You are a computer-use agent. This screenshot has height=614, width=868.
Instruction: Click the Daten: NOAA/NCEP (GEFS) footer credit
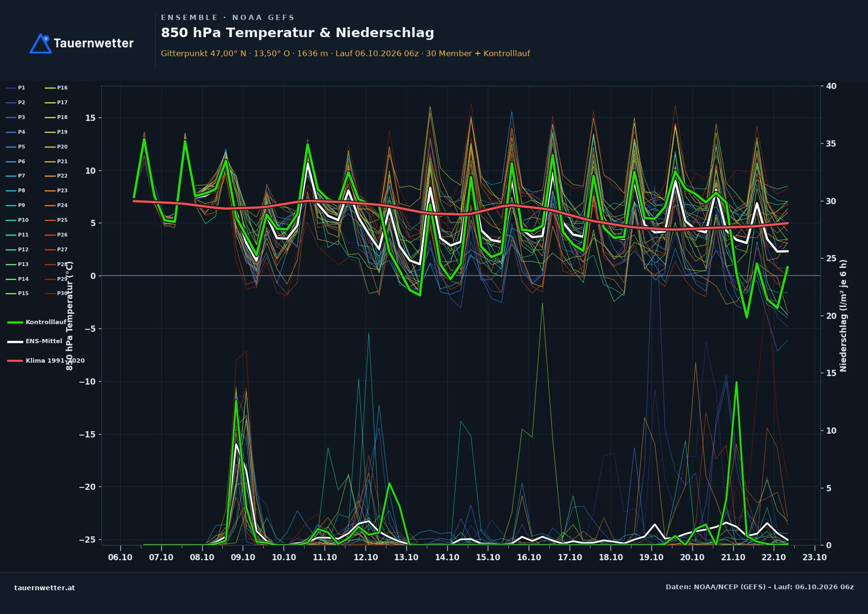pos(759,587)
